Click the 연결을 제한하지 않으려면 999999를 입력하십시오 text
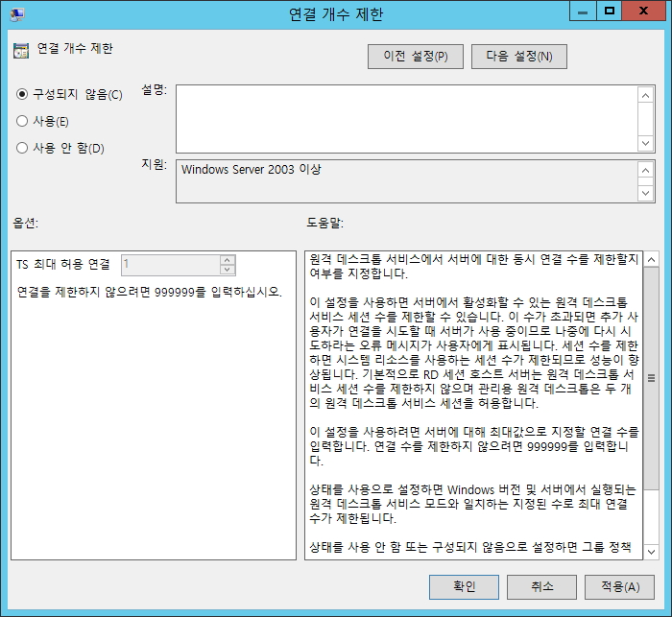 (149, 293)
